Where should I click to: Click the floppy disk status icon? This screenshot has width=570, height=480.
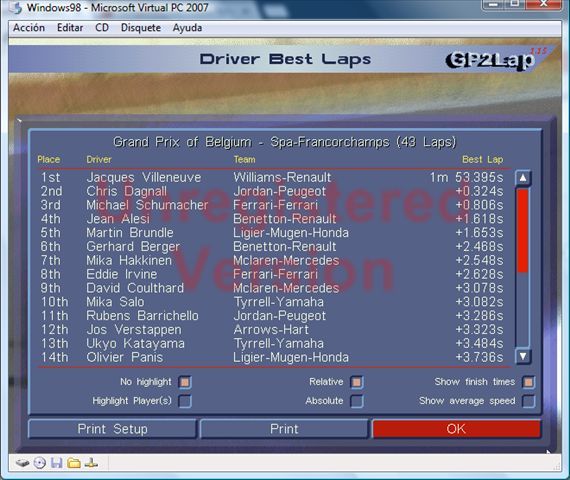[x=57, y=463]
